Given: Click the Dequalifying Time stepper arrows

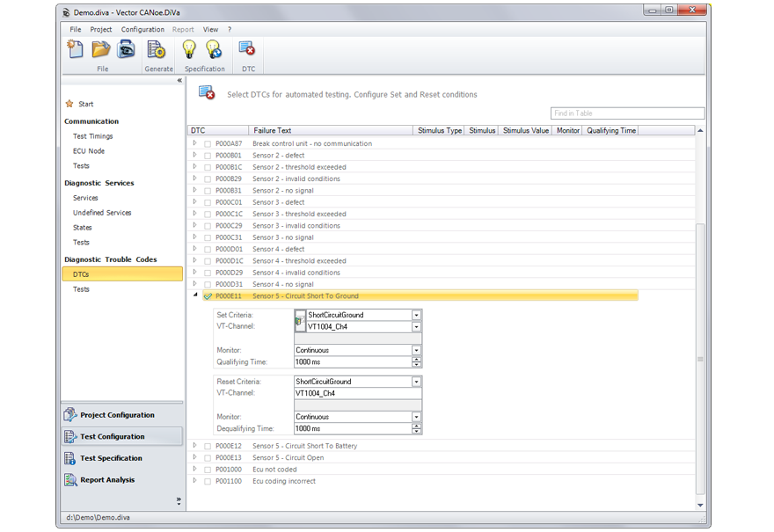Looking at the screenshot, I should tap(417, 429).
